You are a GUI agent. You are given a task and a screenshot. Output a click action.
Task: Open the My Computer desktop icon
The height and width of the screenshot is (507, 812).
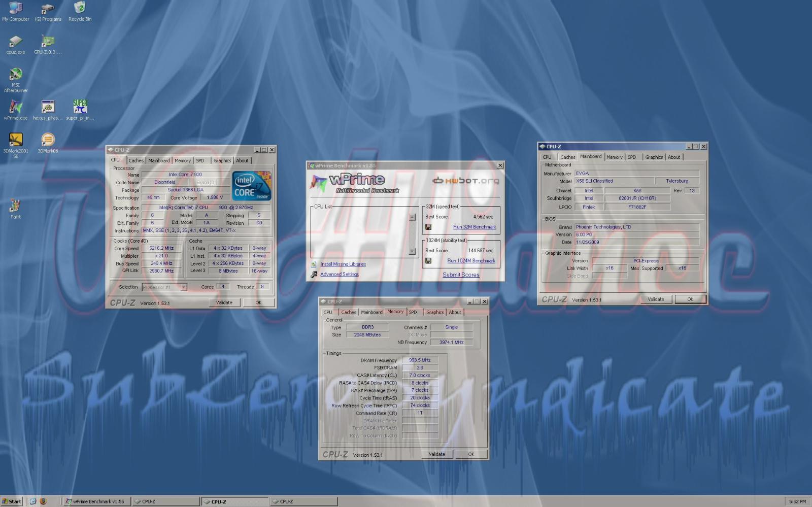click(x=16, y=11)
